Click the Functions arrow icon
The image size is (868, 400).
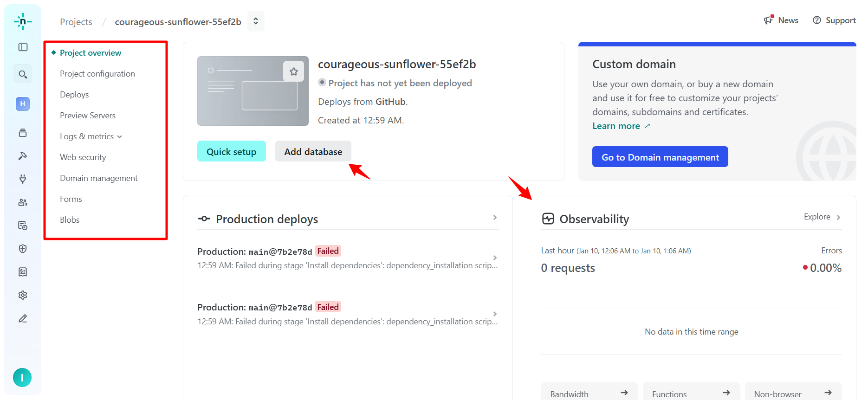726,393
